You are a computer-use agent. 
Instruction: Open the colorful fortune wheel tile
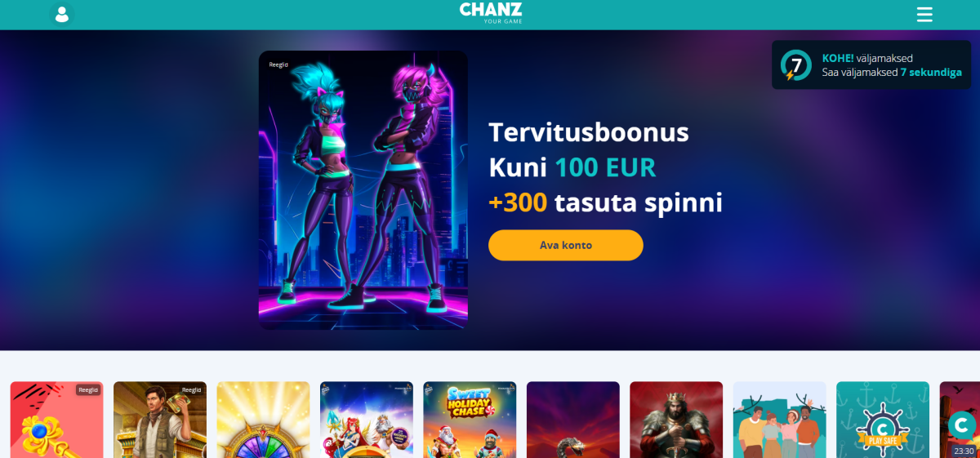[x=263, y=420]
